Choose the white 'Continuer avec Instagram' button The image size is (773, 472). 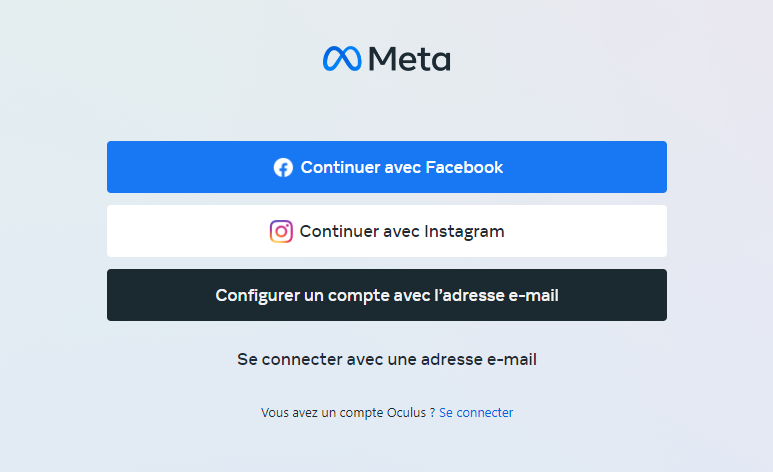pyautogui.click(x=387, y=231)
